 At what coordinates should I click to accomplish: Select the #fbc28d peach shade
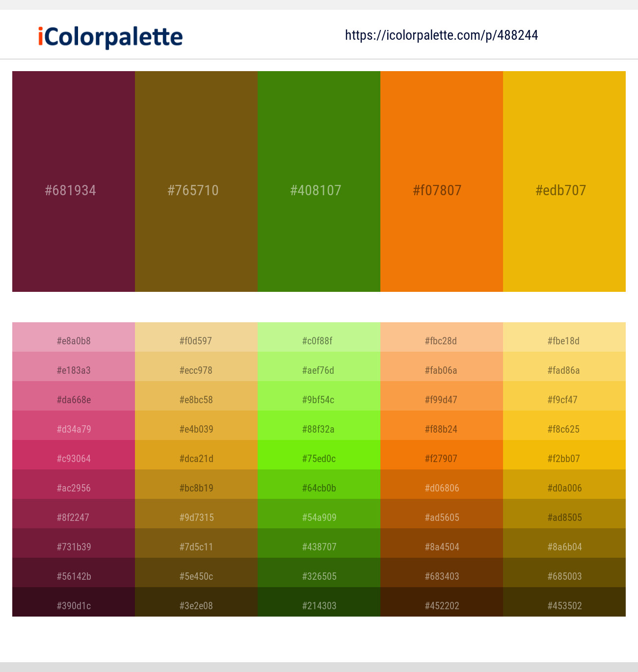[x=442, y=341]
